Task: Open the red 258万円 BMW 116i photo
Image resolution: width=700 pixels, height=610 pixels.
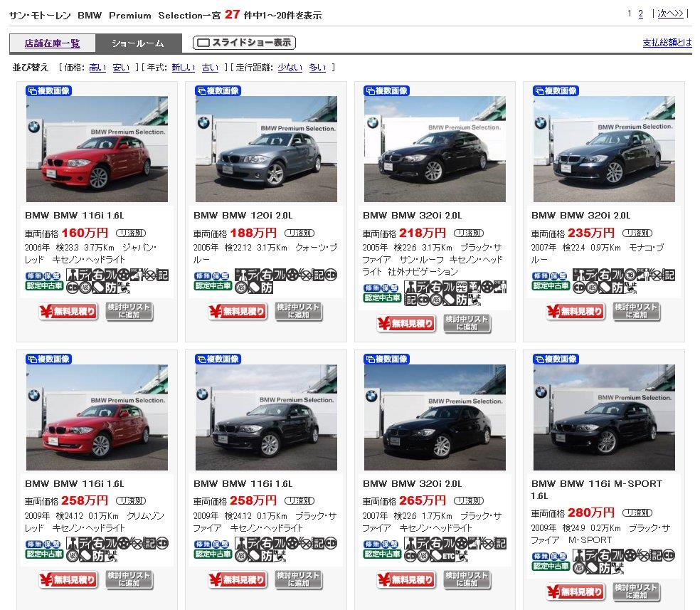Action: coord(97,417)
